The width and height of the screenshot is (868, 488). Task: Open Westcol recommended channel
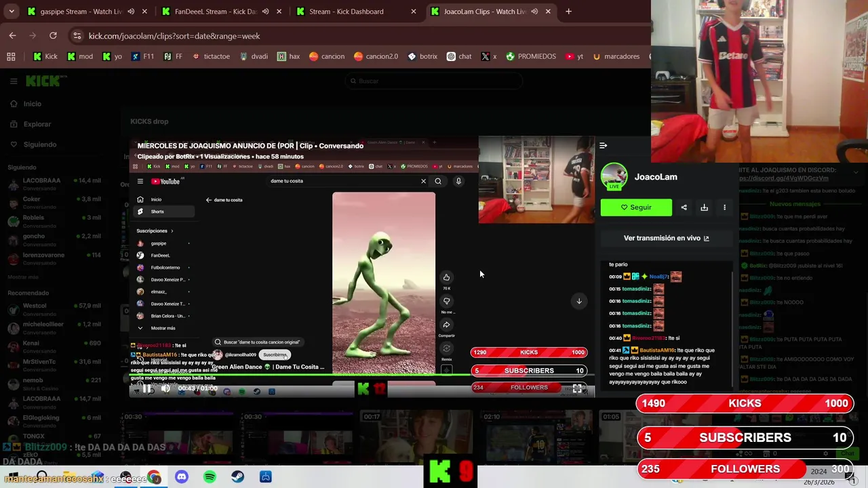[x=54, y=308]
